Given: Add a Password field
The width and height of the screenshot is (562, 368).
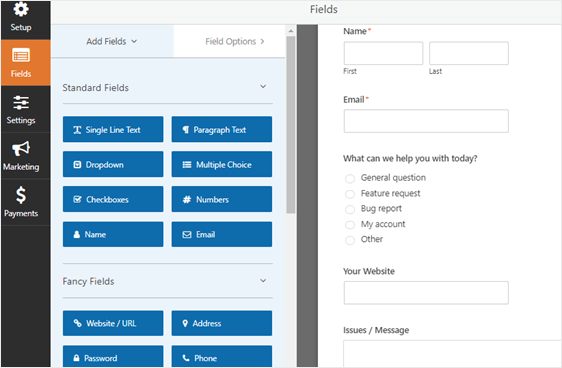Looking at the screenshot, I should 113,356.
